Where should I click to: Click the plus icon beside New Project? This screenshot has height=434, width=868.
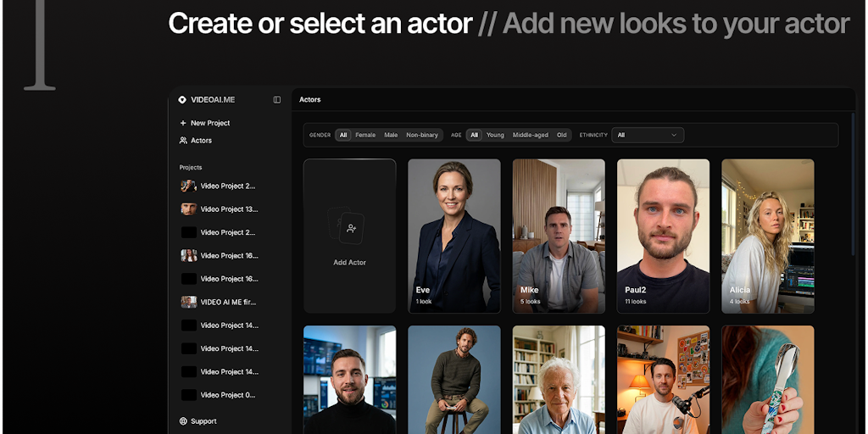pyautogui.click(x=183, y=123)
